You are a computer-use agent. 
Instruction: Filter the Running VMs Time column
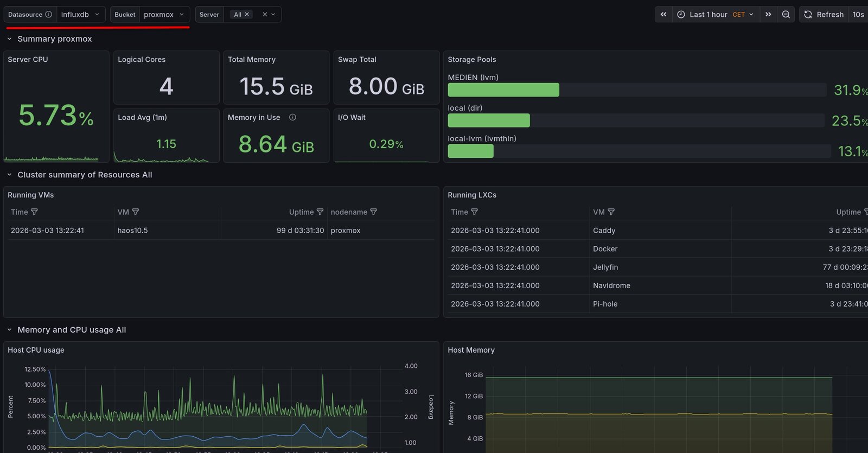pos(35,212)
